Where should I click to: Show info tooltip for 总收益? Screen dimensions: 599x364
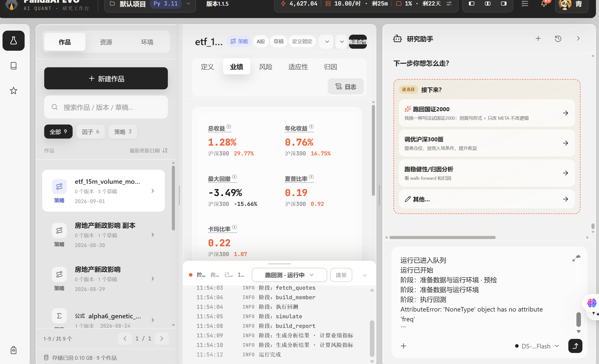[x=229, y=127]
